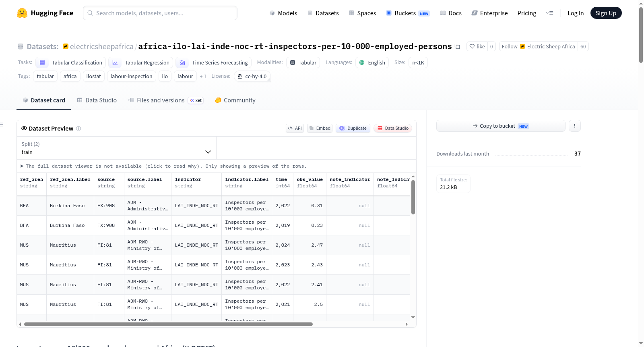The height and width of the screenshot is (347, 644).
Task: Select the Time Series Forecasting task tag
Action: pyautogui.click(x=214, y=62)
